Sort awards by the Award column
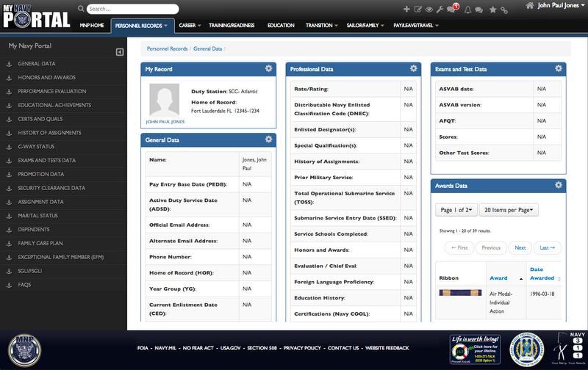Image resolution: width=588 pixels, height=370 pixels. (498, 278)
